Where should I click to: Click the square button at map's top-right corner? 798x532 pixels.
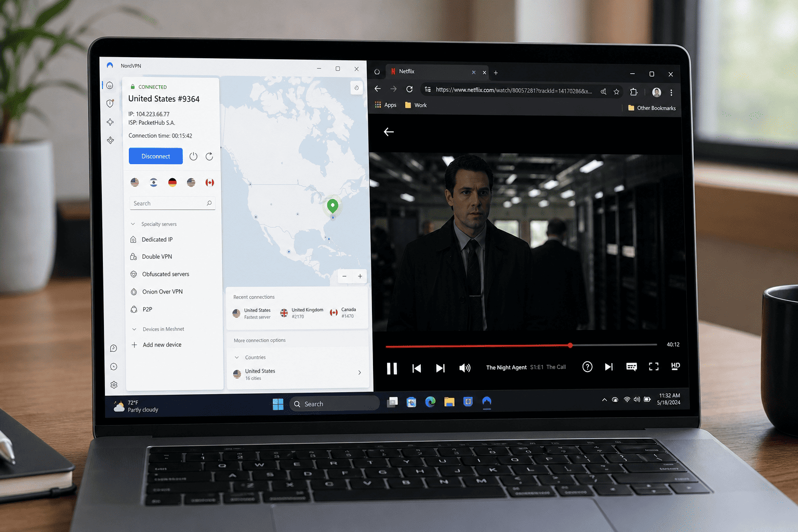coord(356,88)
